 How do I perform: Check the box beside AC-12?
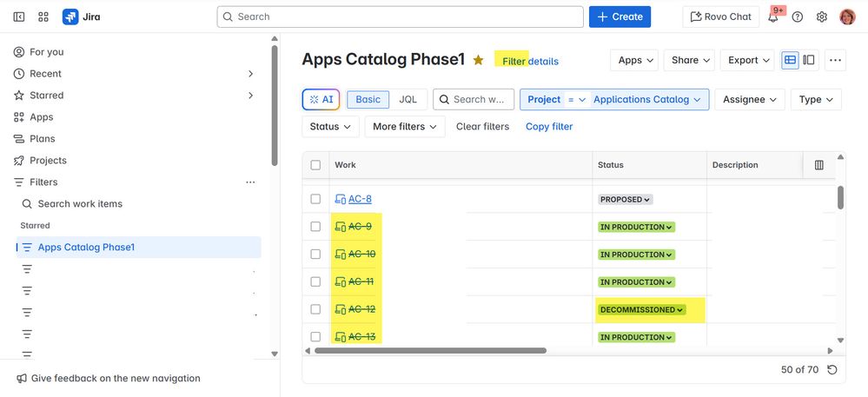click(315, 309)
